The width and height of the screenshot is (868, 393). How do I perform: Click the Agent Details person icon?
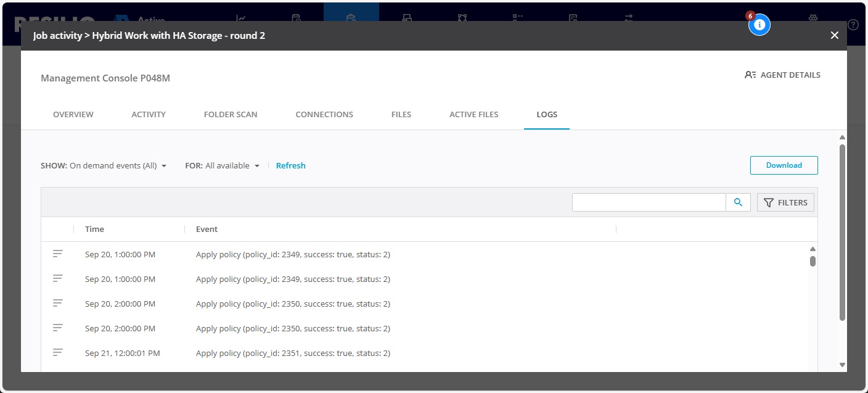click(x=750, y=75)
